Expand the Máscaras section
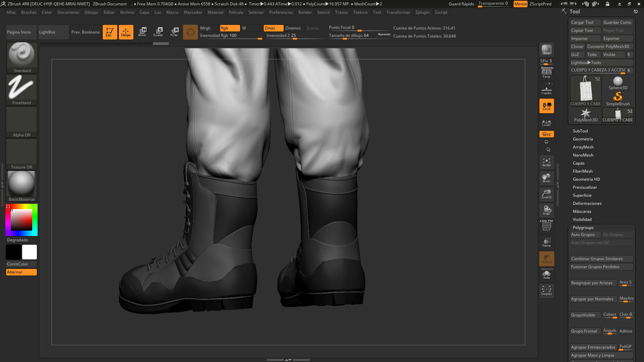 click(x=582, y=212)
